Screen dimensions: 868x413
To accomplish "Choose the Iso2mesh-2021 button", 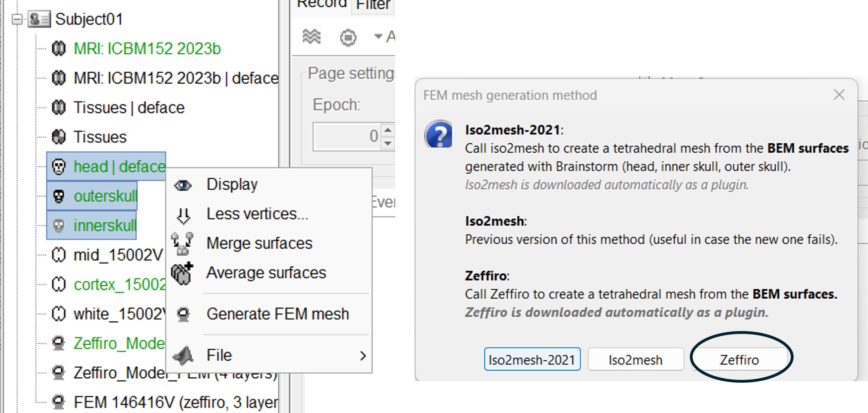I will (532, 359).
